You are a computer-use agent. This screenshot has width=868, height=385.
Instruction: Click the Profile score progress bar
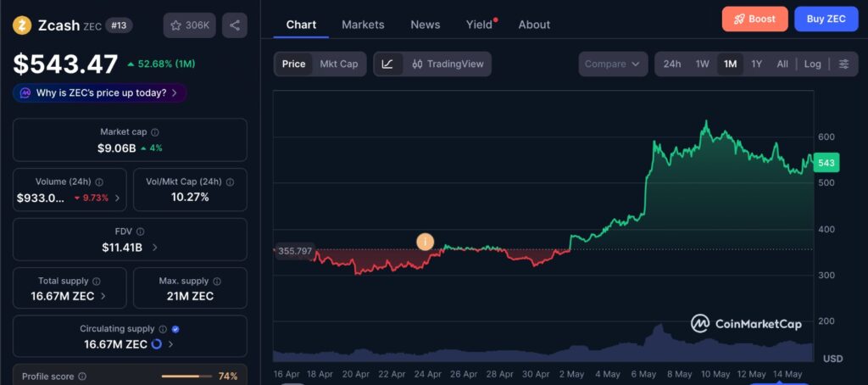coord(186,377)
